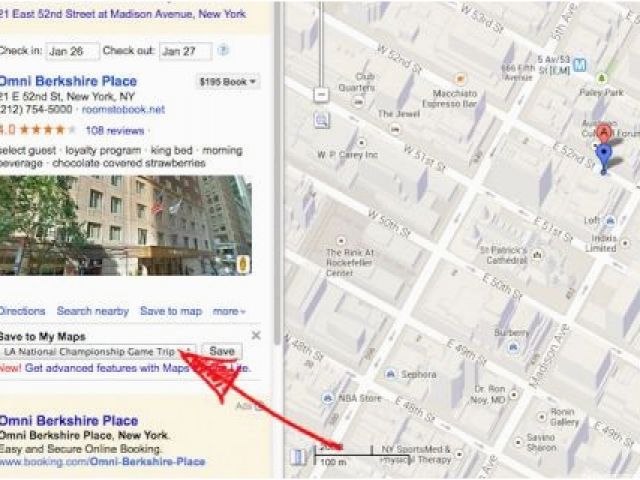The image size is (640, 480).
Task: Click the map zoom magnifier icon
Action: click(322, 120)
